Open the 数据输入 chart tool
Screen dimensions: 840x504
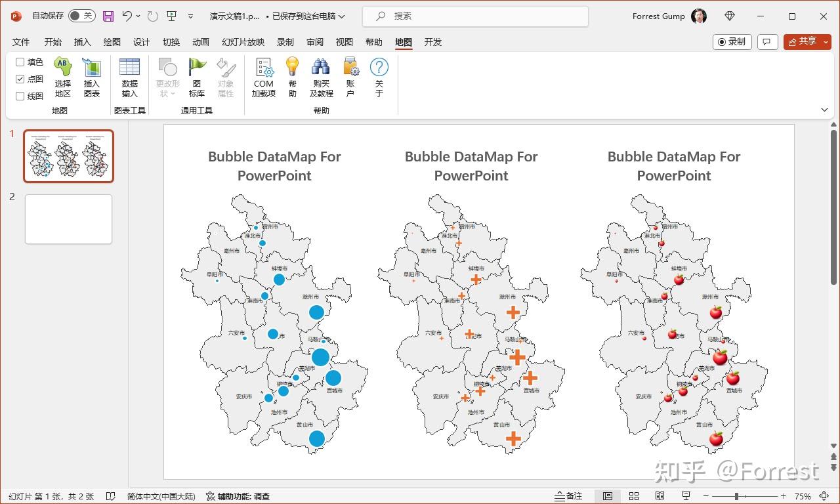[129, 77]
